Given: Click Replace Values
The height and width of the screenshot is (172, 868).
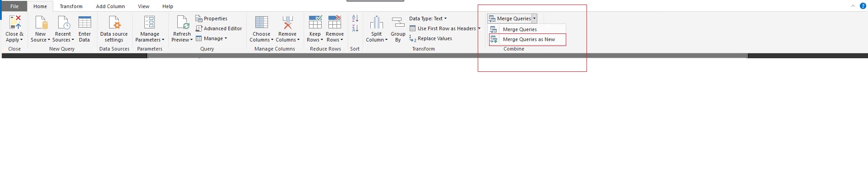Looking at the screenshot, I should click(430, 38).
